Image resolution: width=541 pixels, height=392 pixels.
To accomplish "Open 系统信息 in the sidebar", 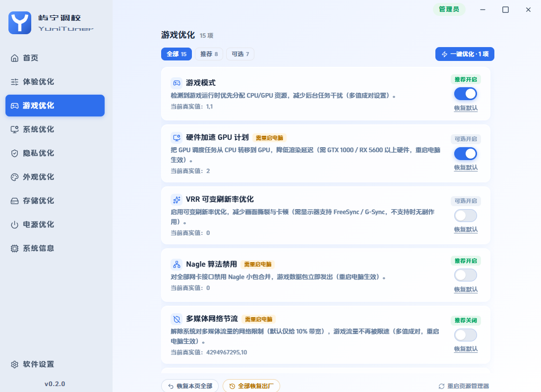I will click(x=55, y=248).
